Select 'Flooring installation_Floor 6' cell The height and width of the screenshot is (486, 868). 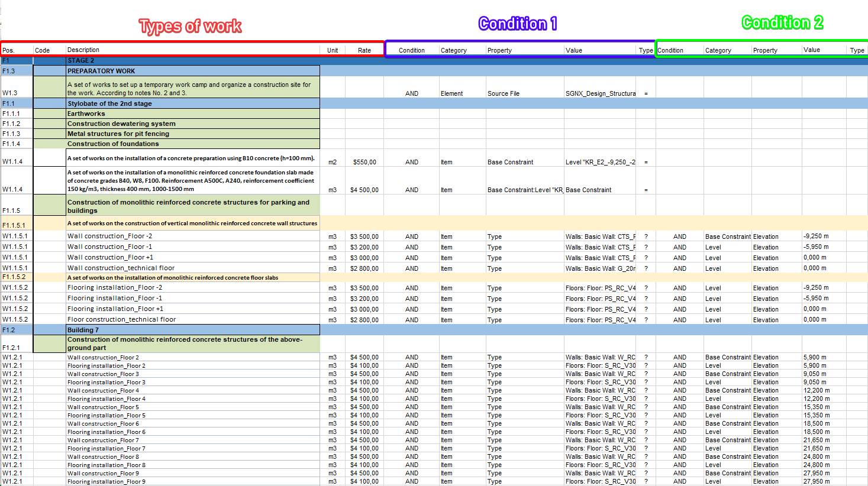point(192,432)
